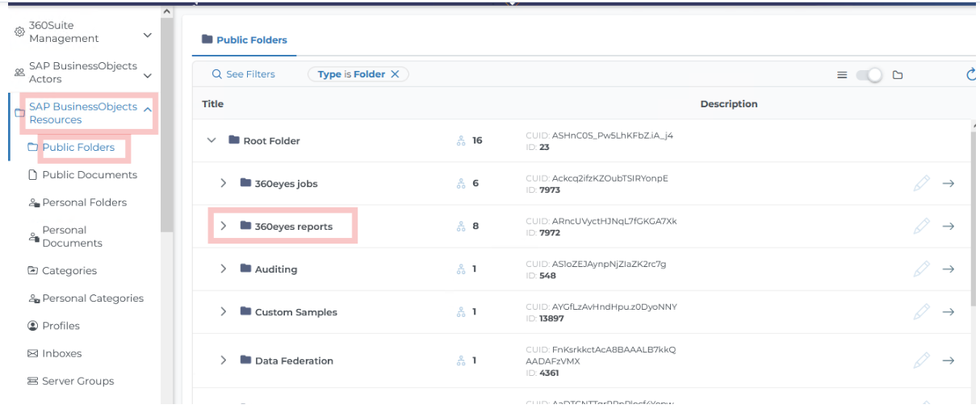Collapse the SAP BusinessObjects Resources chevron

[147, 108]
